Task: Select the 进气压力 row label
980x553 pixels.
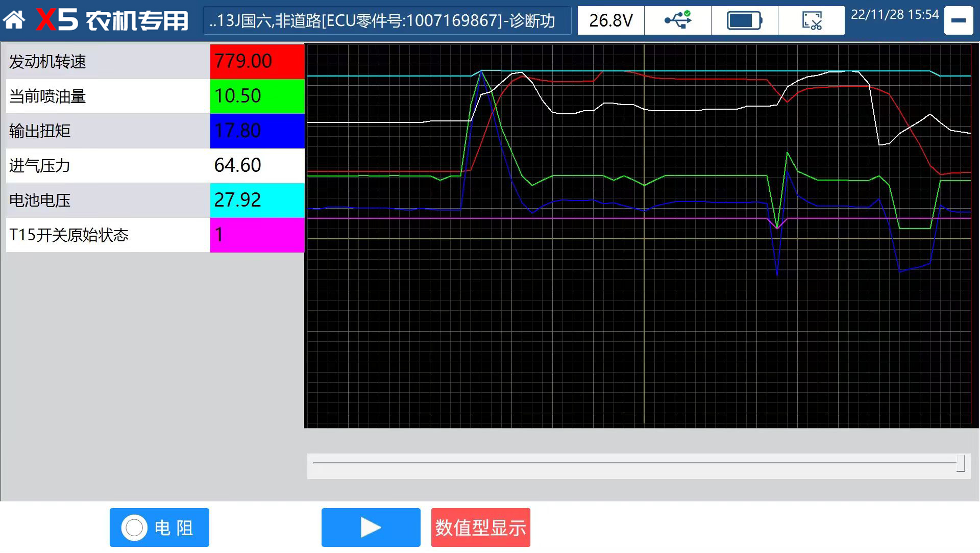Action: (x=108, y=166)
